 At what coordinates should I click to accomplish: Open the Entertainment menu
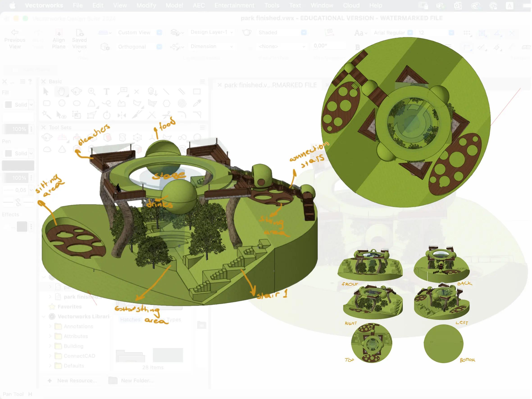point(234,5)
